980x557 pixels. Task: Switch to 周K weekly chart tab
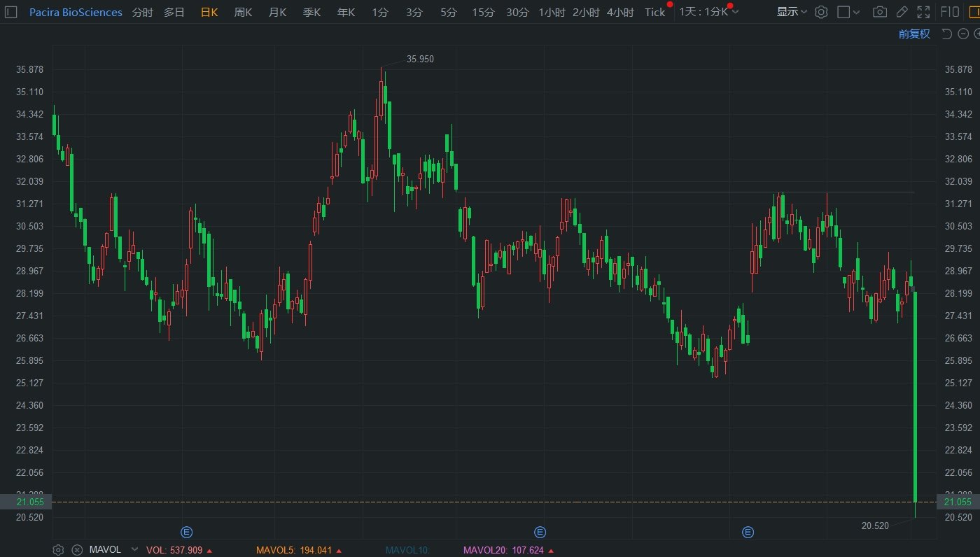243,12
